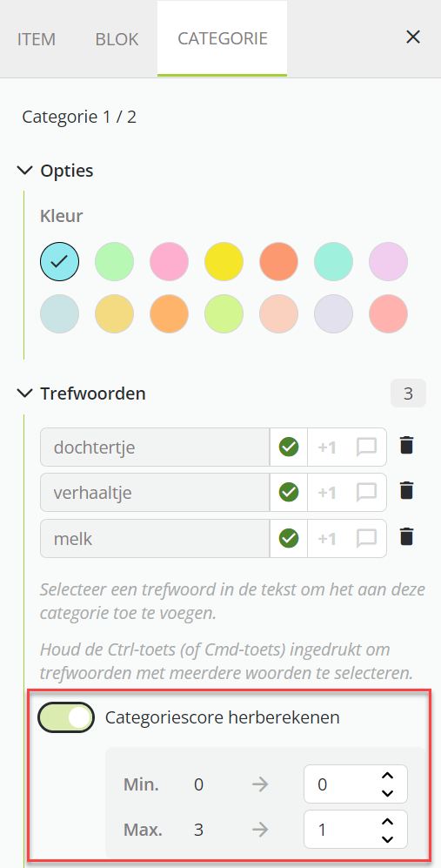Click green checkmark next to dochtertje
The image size is (441, 868).
(x=288, y=447)
